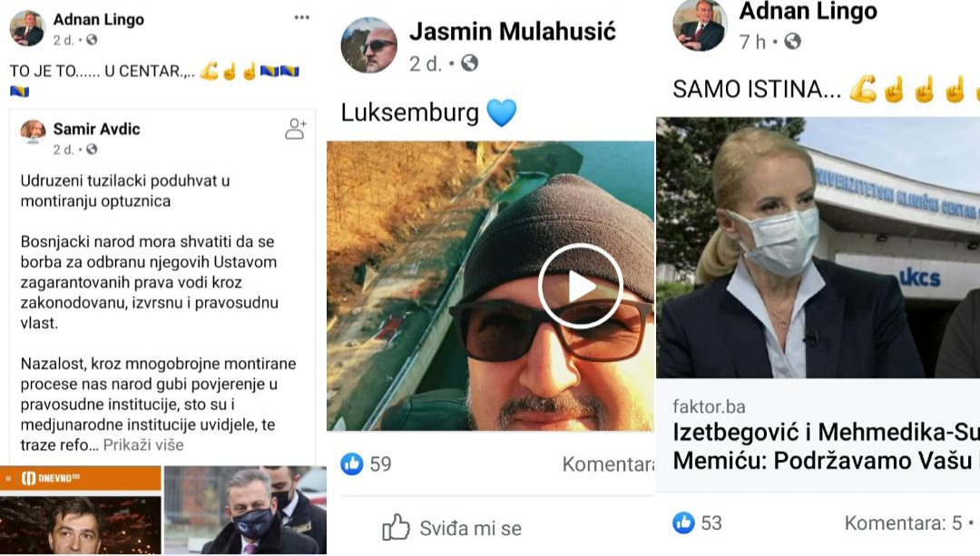Screen dimensions: 980x556
Task: Click the thumbs-up Sviđa mi se button
Action: point(452,528)
